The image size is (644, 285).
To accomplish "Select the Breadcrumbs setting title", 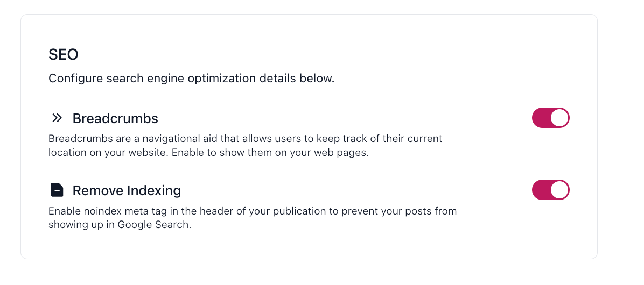I will pos(115,118).
